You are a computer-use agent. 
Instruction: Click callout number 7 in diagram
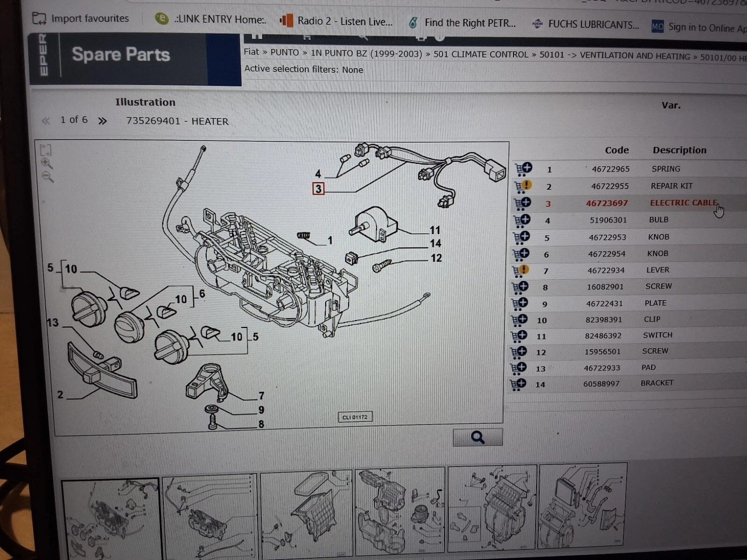[x=261, y=396]
